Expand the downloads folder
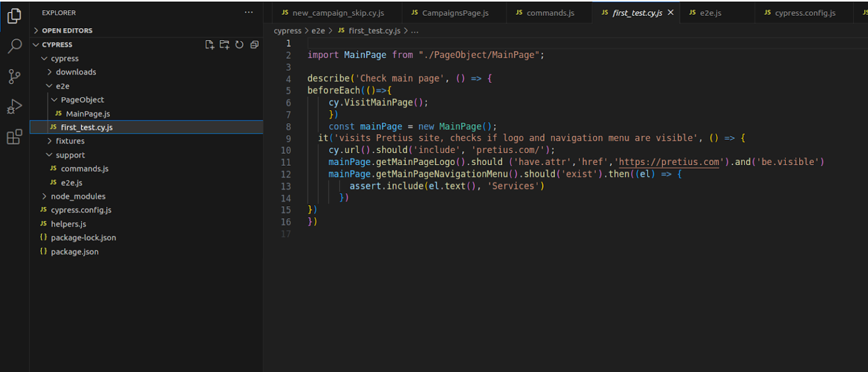Viewport: 868px width, 372px height. point(49,72)
